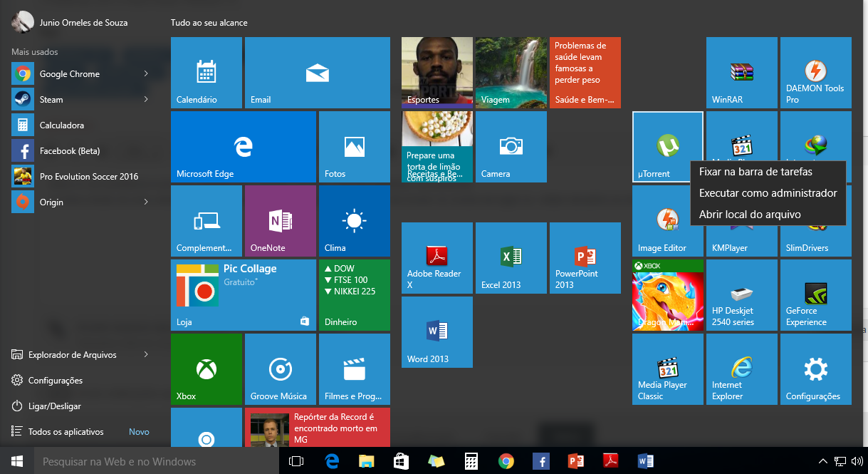Launch the GeForce Experience tile
Screen dimensions: 868x474
[x=816, y=294]
